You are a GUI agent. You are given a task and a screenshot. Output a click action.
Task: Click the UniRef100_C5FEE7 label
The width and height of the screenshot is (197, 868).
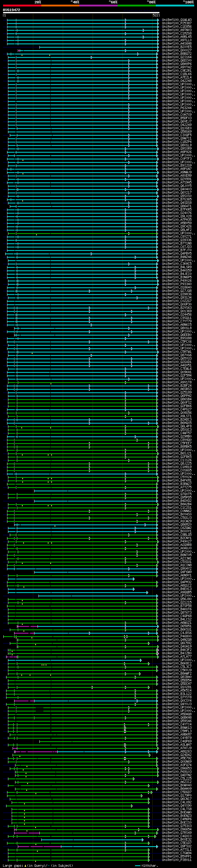coord(177,443)
